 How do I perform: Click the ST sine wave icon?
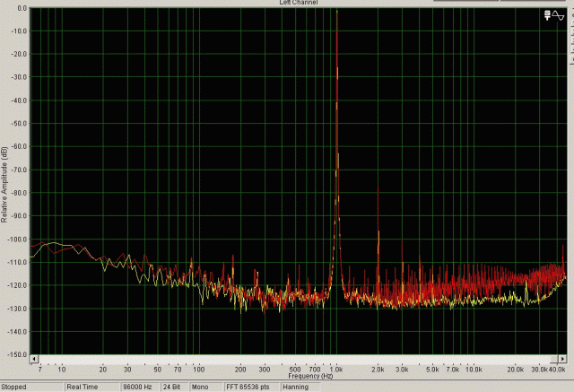pyautogui.click(x=554, y=16)
